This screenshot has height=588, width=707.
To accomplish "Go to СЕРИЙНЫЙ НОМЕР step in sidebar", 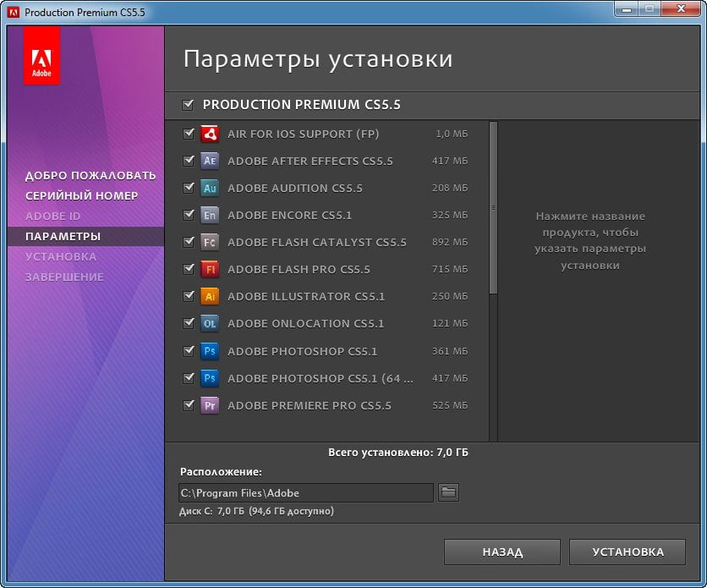I will [82, 195].
